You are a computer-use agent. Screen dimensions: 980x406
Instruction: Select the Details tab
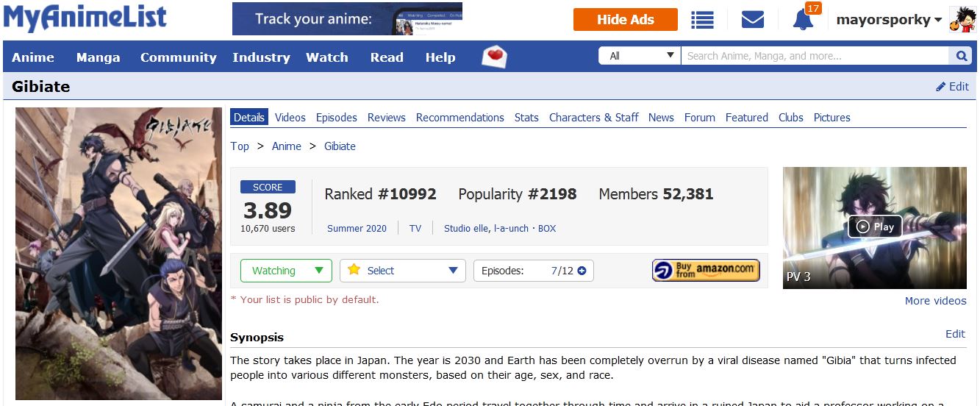click(x=249, y=118)
